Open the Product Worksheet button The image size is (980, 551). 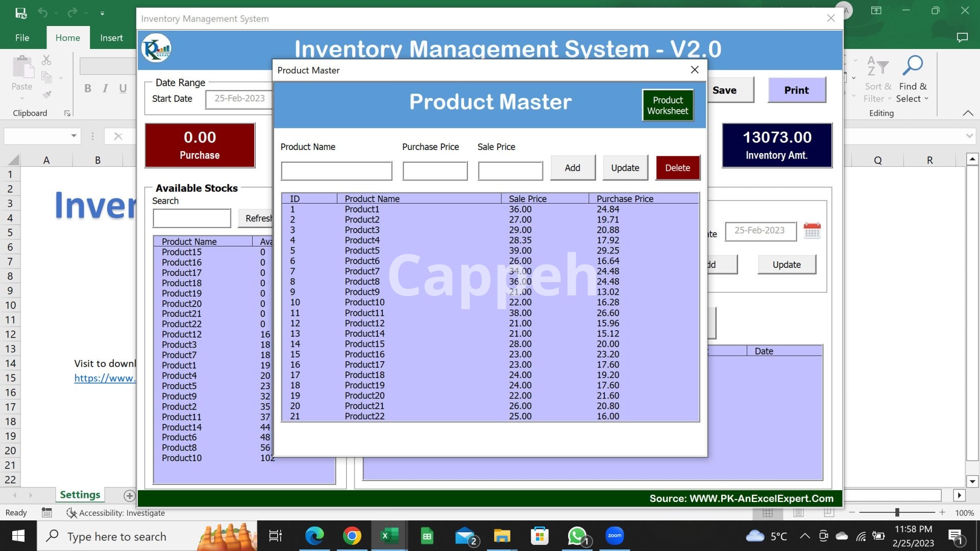[668, 106]
